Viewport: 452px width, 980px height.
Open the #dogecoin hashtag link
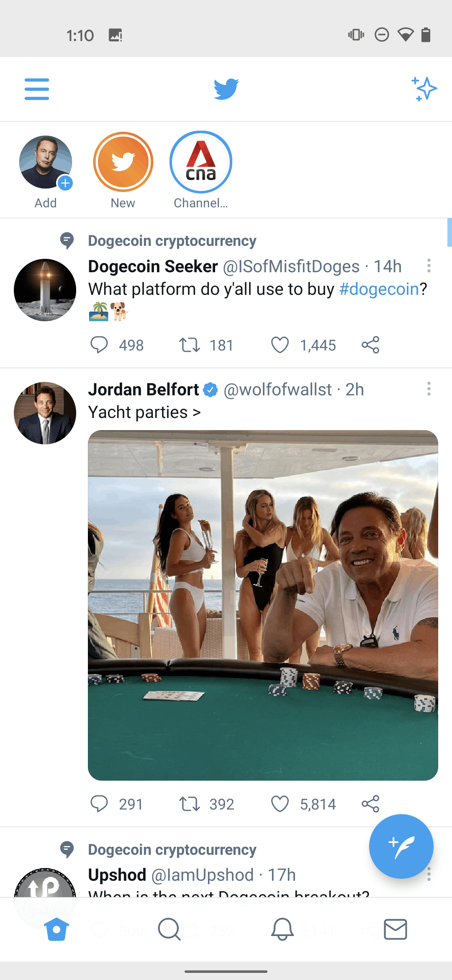379,289
